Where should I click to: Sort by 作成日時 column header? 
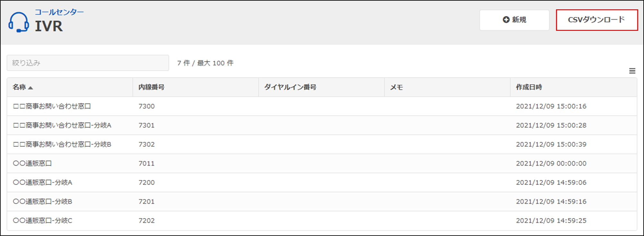pos(529,87)
